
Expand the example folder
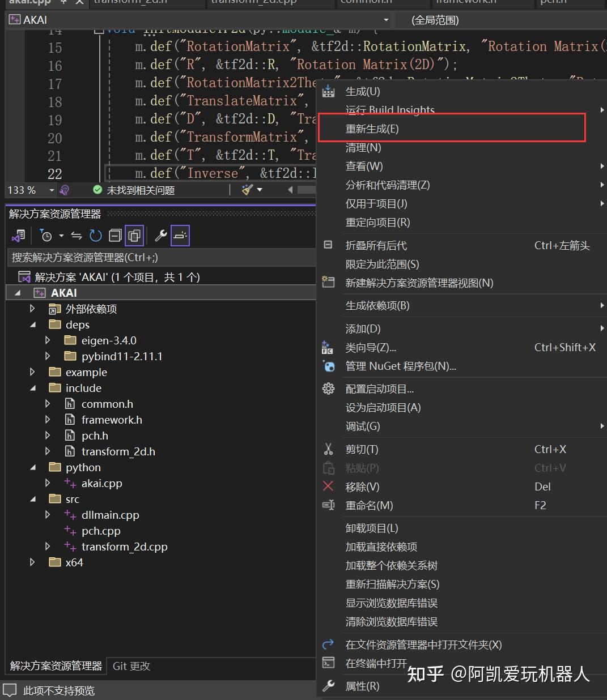32,372
